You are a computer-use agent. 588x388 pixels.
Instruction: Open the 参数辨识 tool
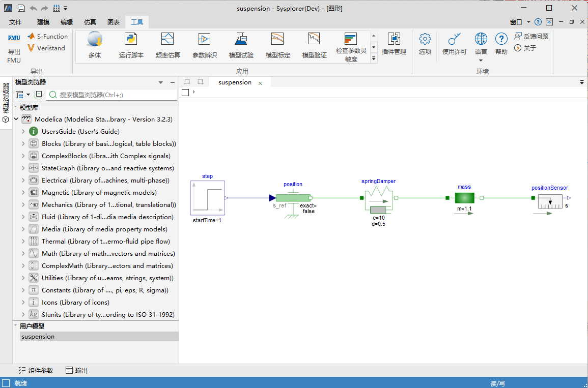(204, 45)
